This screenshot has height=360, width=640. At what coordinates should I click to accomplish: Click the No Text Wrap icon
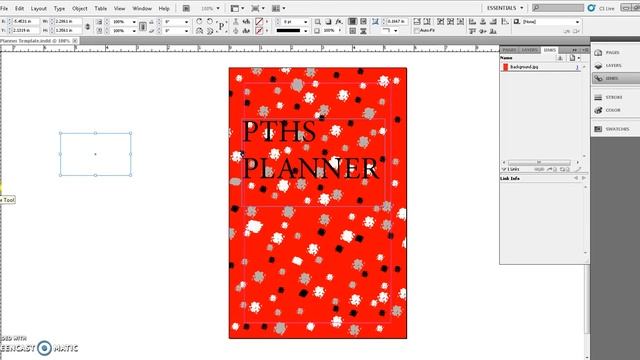click(x=353, y=21)
